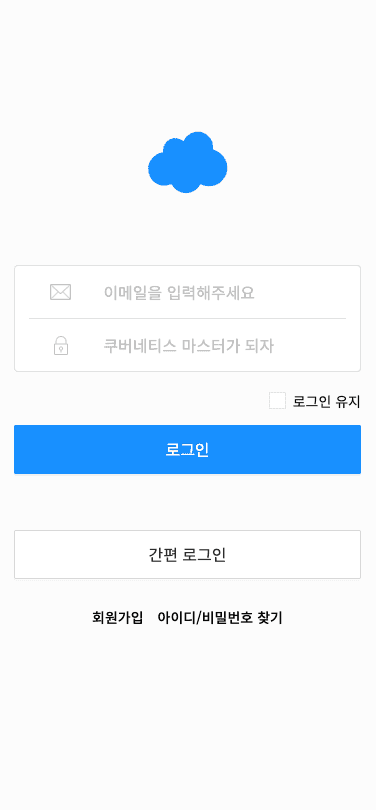Screen dimensions: 376x810
Task: Submit with the blue 로그인 button
Action: 187,449
